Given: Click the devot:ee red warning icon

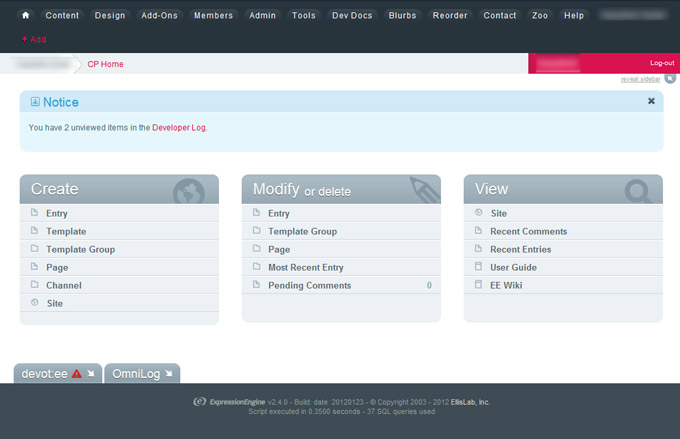Looking at the screenshot, I should [77, 373].
